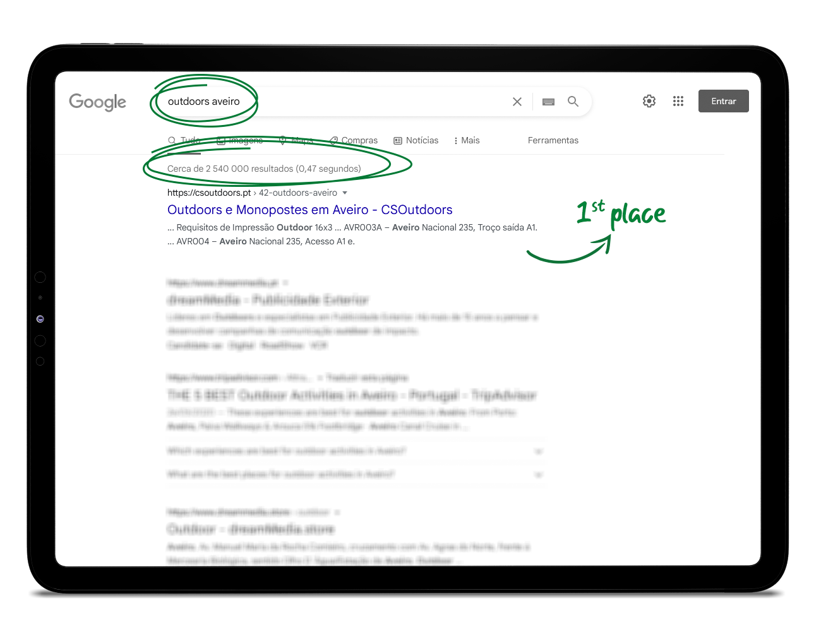Open the blurred TripAdvisor Outdoor Activities result
Image resolution: width=821 pixels, height=644 pixels.
(352, 395)
